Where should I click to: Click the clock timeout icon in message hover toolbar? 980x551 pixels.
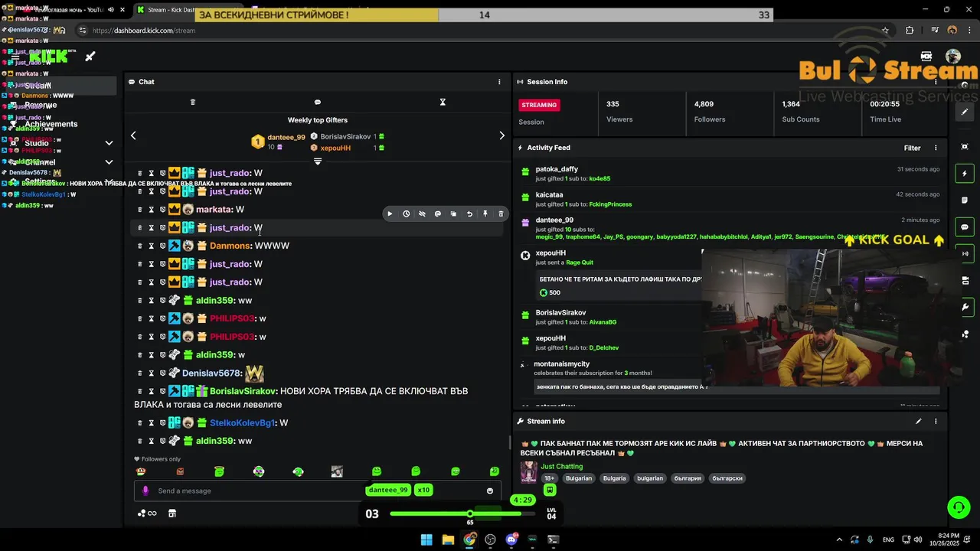coord(406,214)
